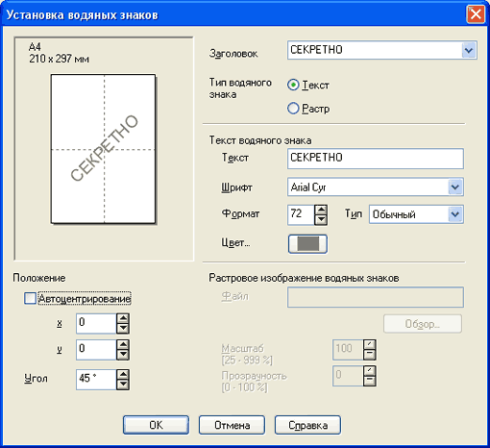Image resolution: width=490 pixels, height=448 pixels.
Task: Open the Тип style dropdown
Action: 455,214
